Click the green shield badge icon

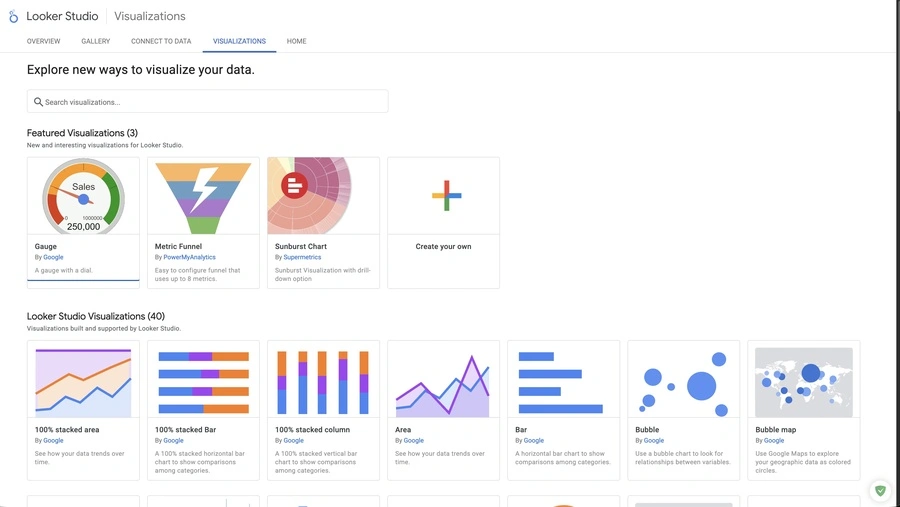[x=880, y=491]
